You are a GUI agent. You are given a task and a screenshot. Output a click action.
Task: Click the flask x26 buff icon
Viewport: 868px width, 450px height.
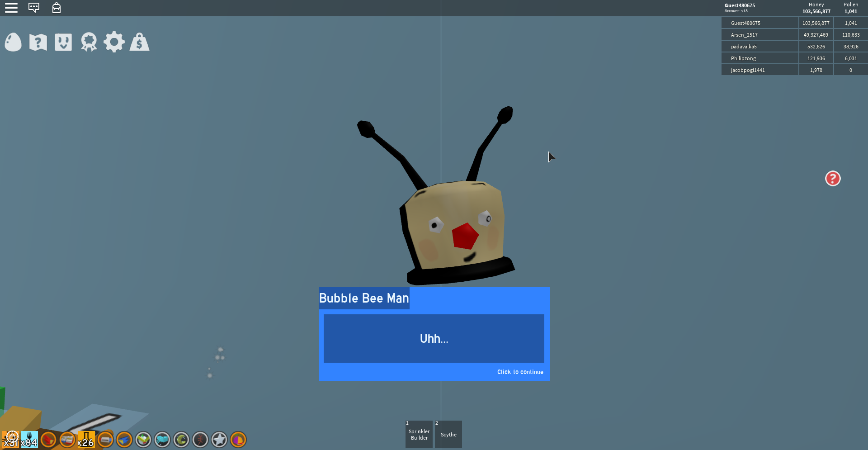tap(85, 439)
